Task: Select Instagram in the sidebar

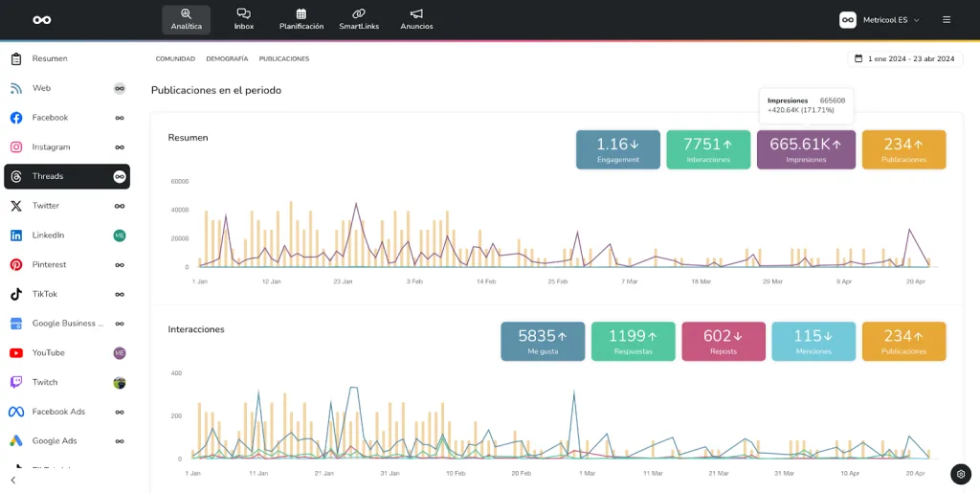Action: (x=67, y=146)
